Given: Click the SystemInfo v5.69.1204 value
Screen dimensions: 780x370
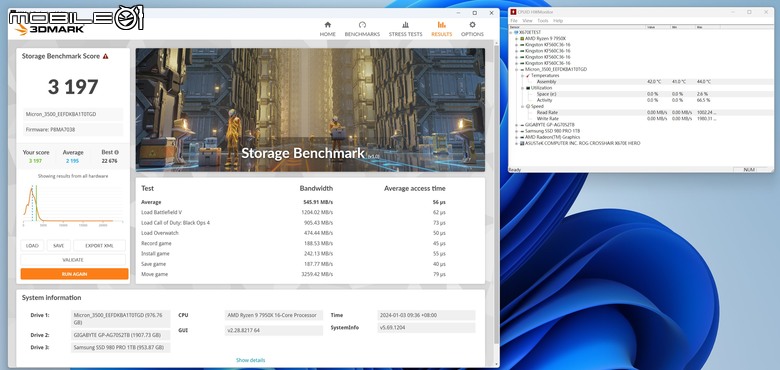Looking at the screenshot, I should click(x=426, y=328).
